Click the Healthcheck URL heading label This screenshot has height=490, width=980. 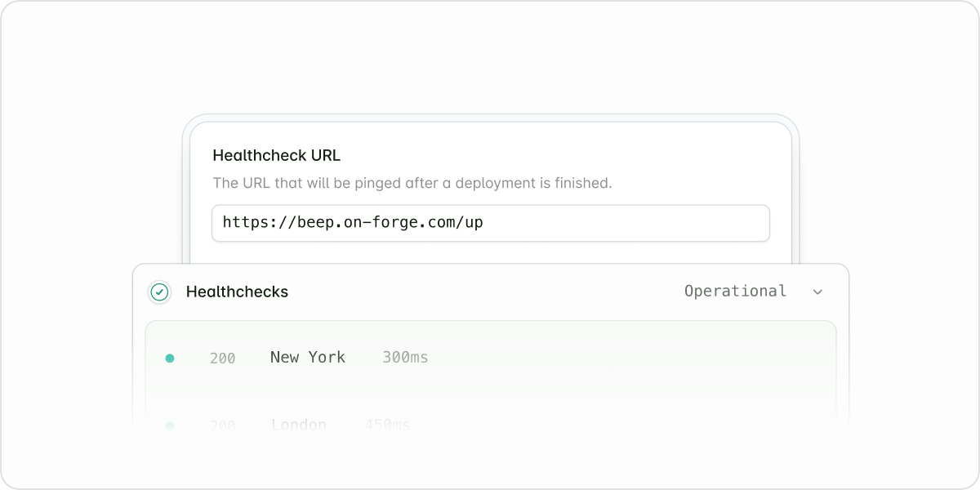click(276, 155)
